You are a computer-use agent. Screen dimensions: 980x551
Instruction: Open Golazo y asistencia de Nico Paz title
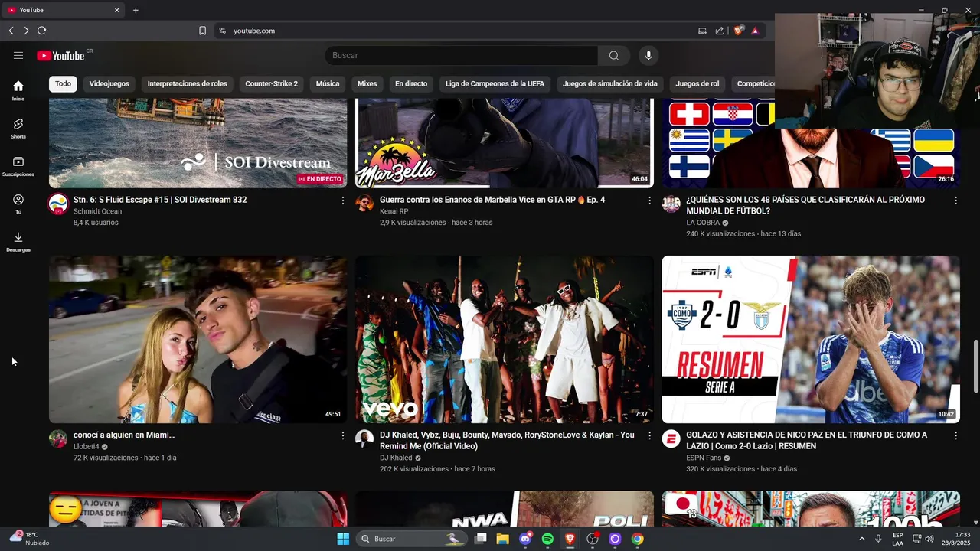(806, 440)
